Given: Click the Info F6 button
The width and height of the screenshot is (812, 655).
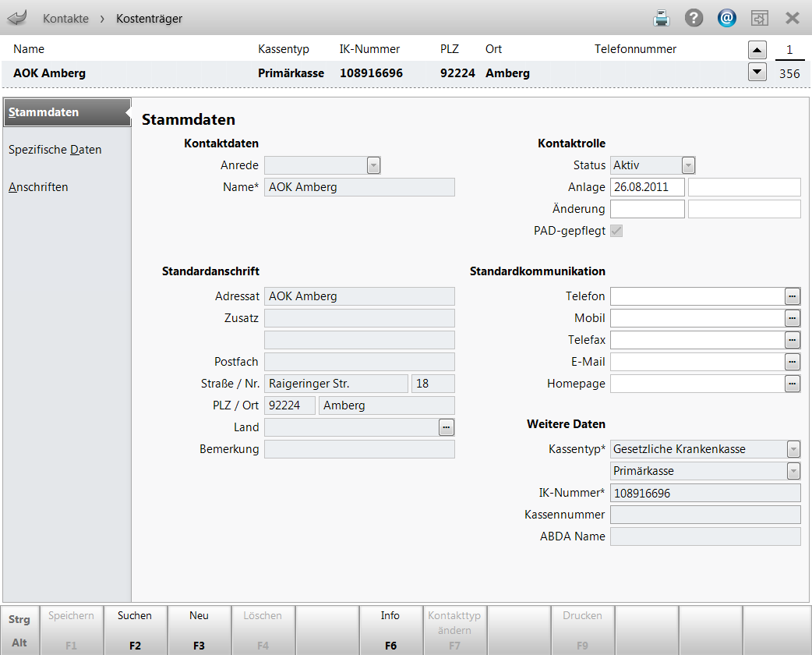Looking at the screenshot, I should [x=391, y=630].
